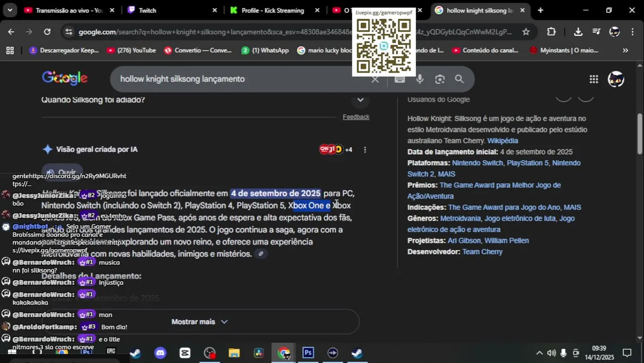Image resolution: width=644 pixels, height=363 pixels.
Task: Open the Myinstants bookmark
Action: coord(564,50)
